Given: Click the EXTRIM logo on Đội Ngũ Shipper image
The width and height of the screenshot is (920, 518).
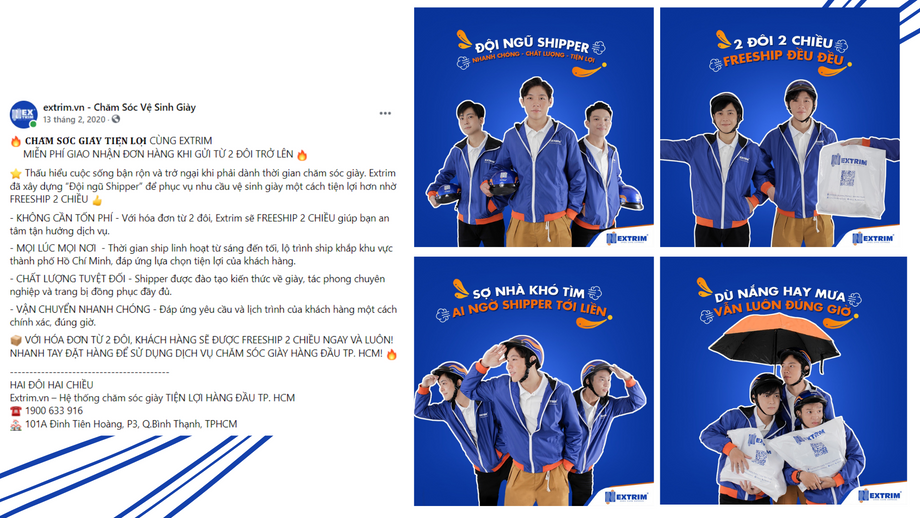Looking at the screenshot, I should pyautogui.click(x=627, y=238).
